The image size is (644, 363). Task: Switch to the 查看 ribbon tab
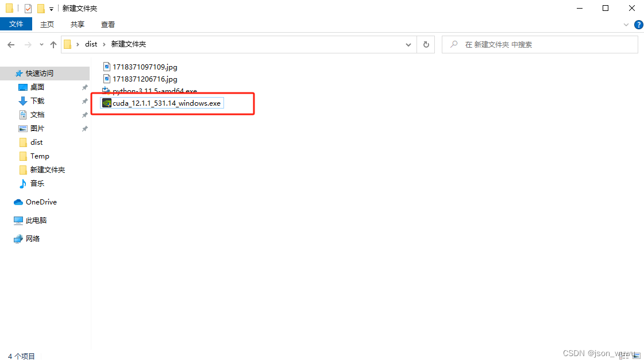(108, 24)
